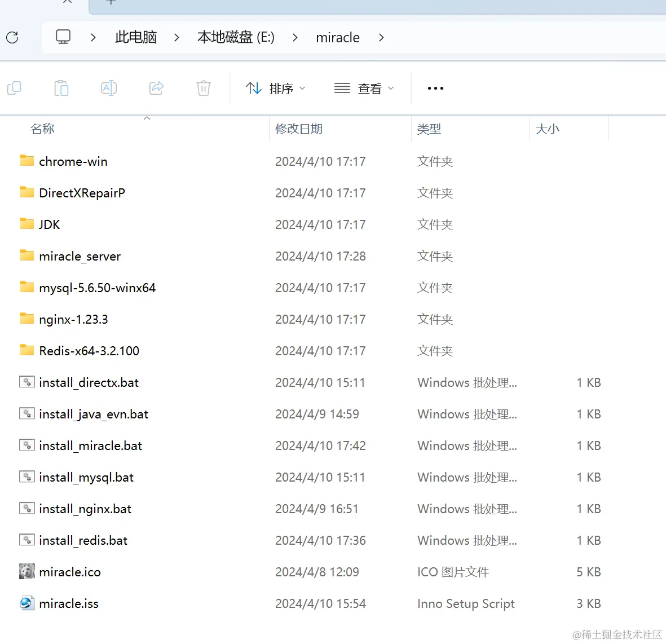Select the JDK folder icon

tap(27, 223)
